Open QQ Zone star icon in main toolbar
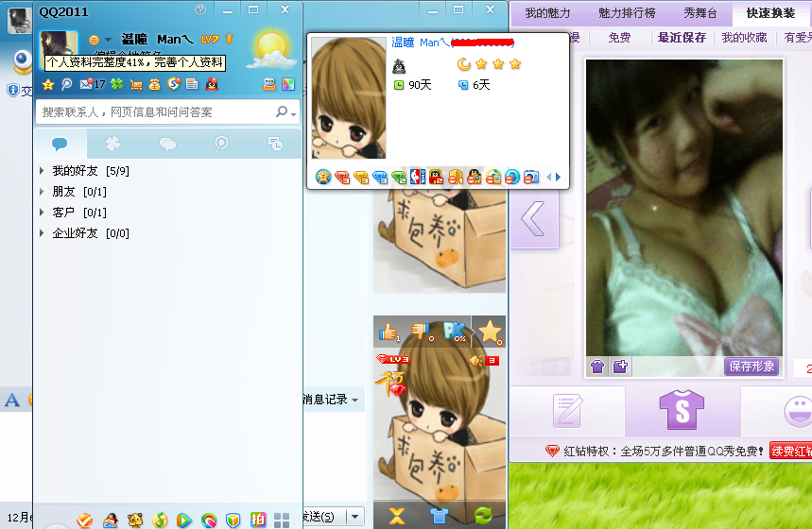Screen dimensions: 812x529 coord(48,84)
